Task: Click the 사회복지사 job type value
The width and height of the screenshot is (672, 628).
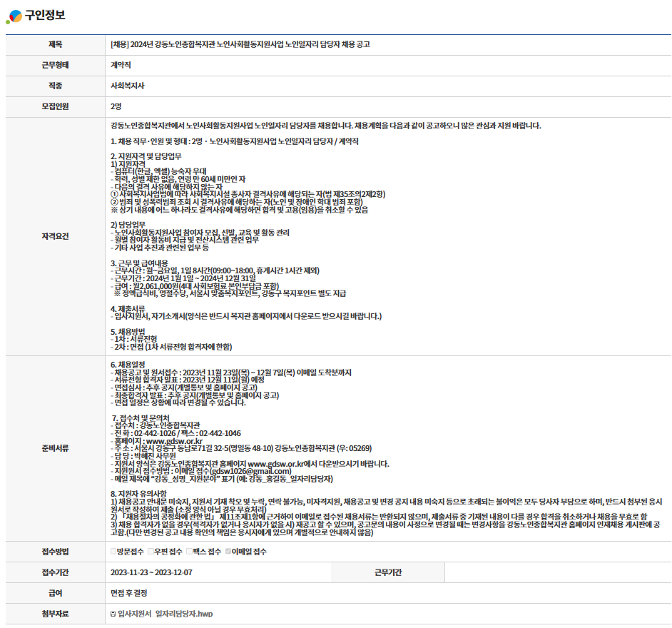Action: coord(128,86)
